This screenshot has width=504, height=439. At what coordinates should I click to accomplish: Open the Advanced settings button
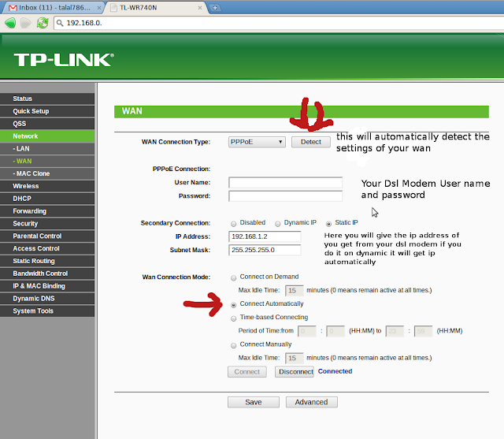click(x=312, y=402)
